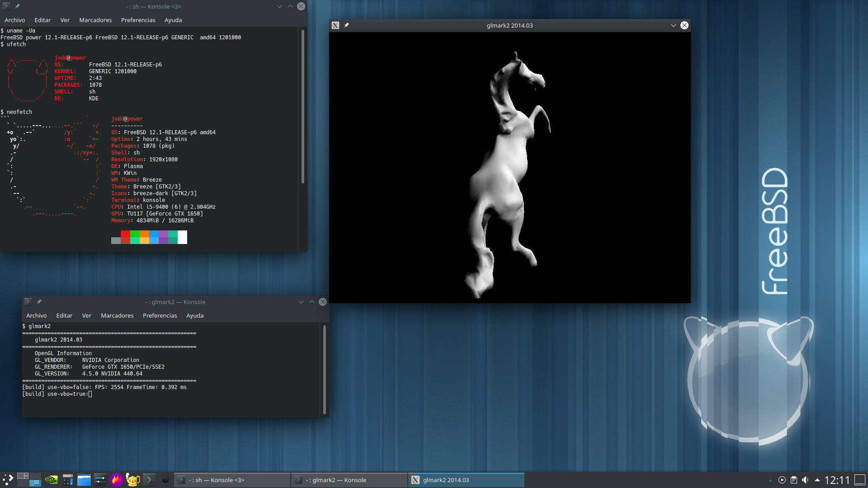Click 'PACKAGES: 1078' line in ufetch output
This screenshot has width=868, height=488.
(78, 85)
